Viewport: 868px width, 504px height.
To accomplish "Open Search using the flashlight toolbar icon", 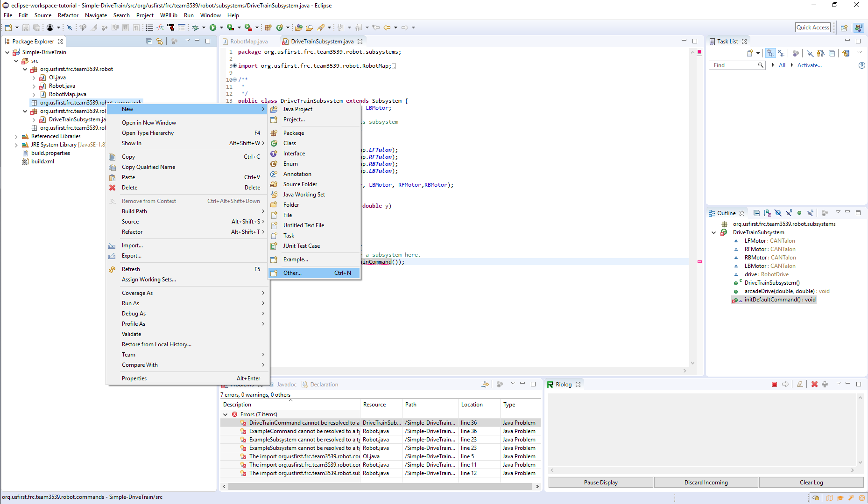I will pos(321,27).
